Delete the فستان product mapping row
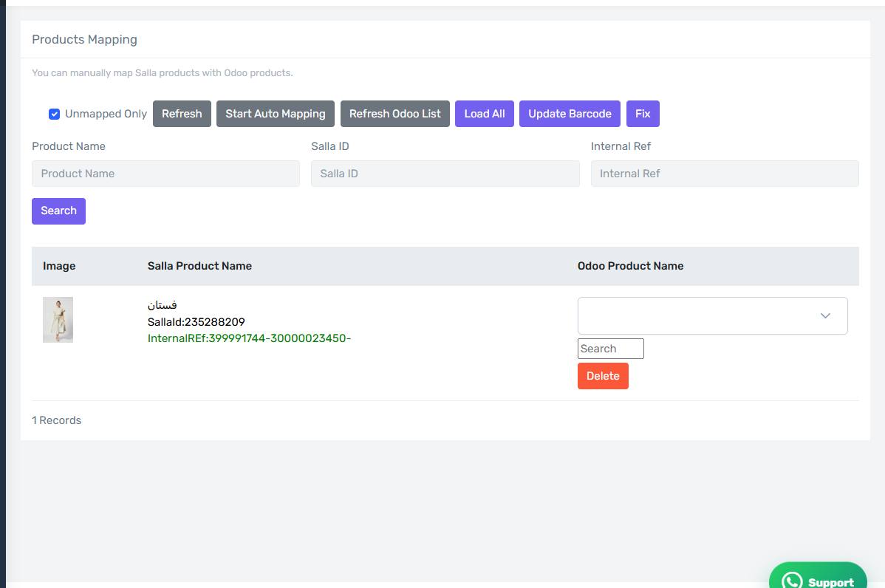Viewport: 885px width, 588px height. pyautogui.click(x=603, y=377)
